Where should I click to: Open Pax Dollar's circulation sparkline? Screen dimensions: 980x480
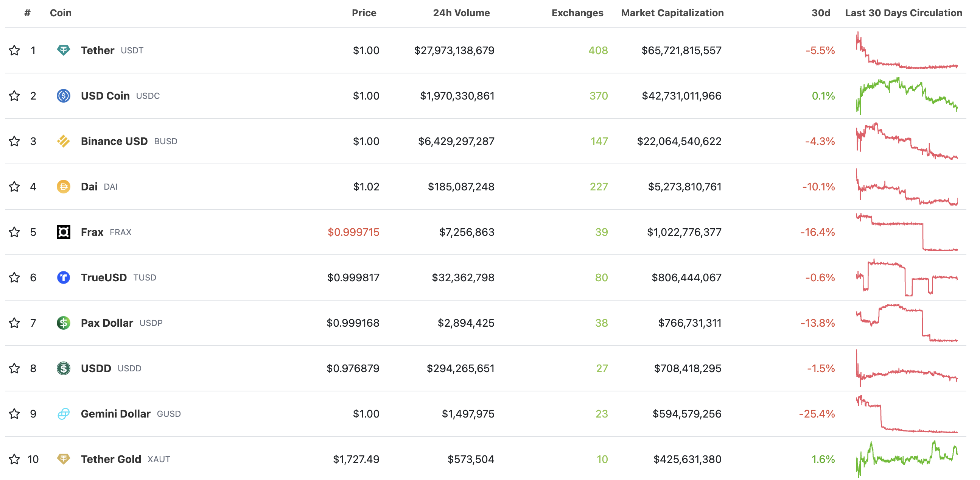[x=907, y=323]
